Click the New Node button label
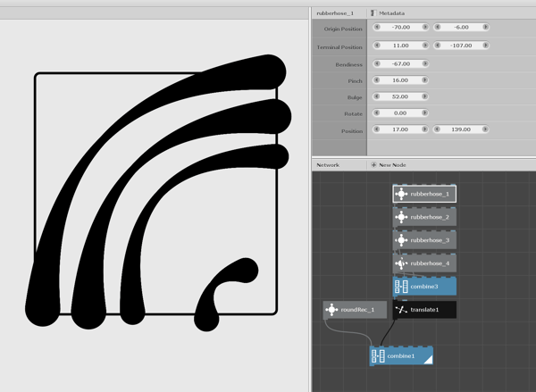The image size is (536, 392). 392,164
